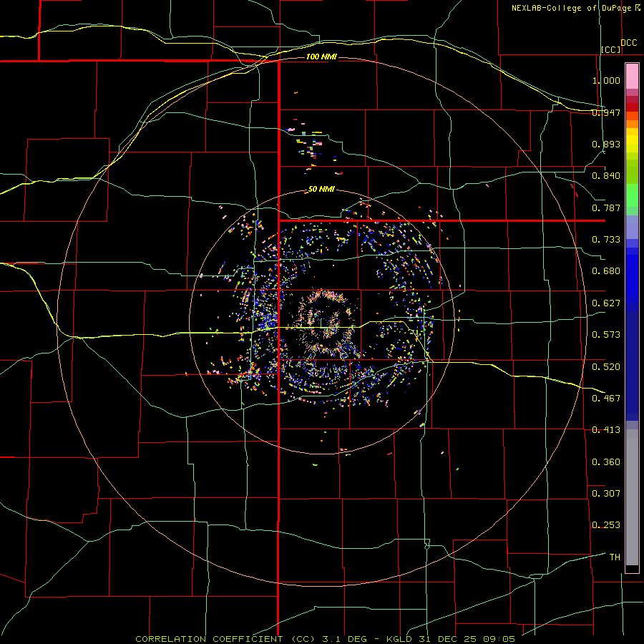The height and width of the screenshot is (644, 644).
Task: Click the 09:05 timestamp
Action: (x=500, y=639)
